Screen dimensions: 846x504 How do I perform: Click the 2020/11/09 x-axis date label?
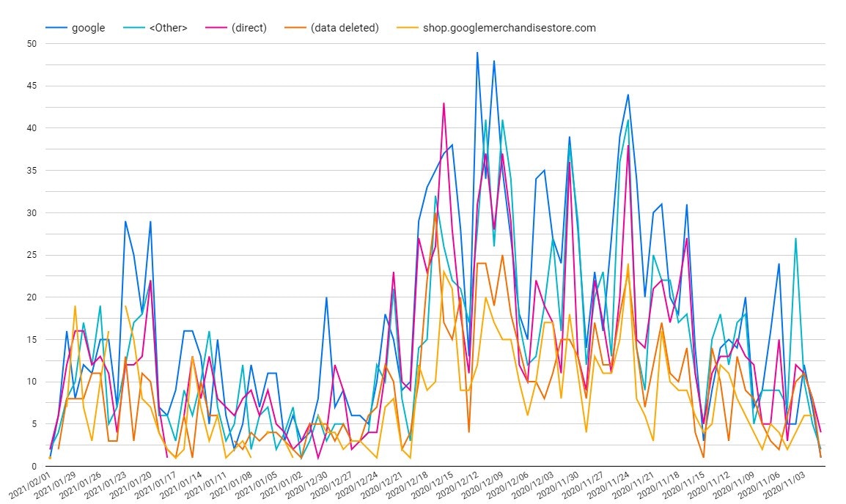tap(734, 485)
